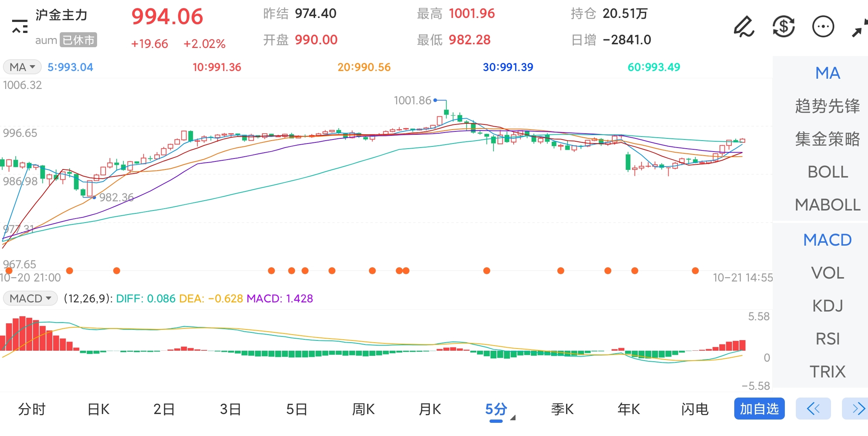The width and height of the screenshot is (868, 436).
Task: Open the MACD indicator dropdown
Action: pyautogui.click(x=30, y=298)
